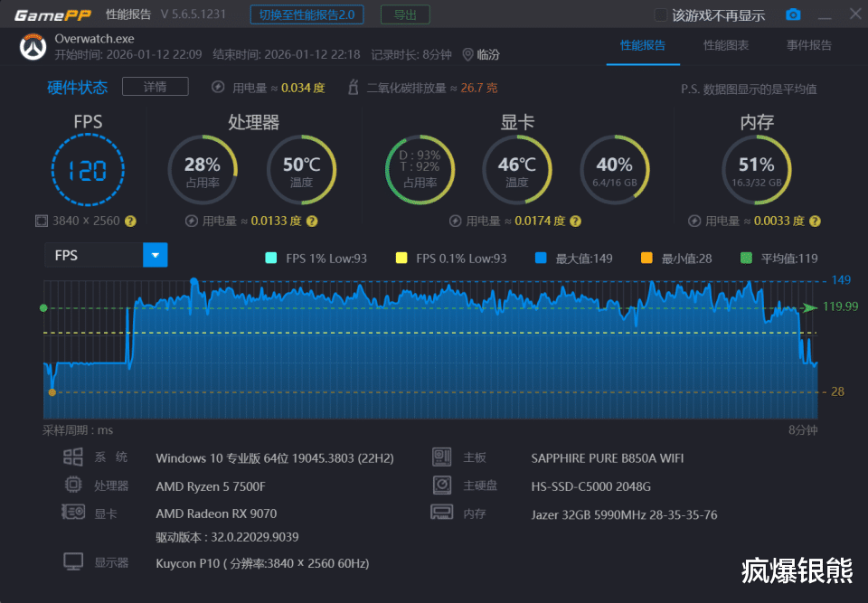868x603 pixels.
Task: Click the help icon next to 3840 x 2560
Action: (x=130, y=221)
